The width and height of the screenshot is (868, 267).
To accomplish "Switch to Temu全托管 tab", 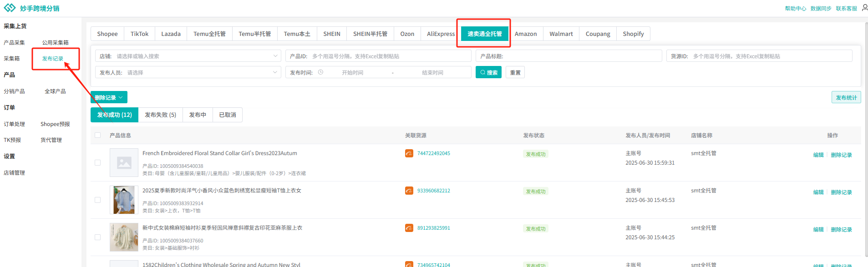I will pos(209,34).
